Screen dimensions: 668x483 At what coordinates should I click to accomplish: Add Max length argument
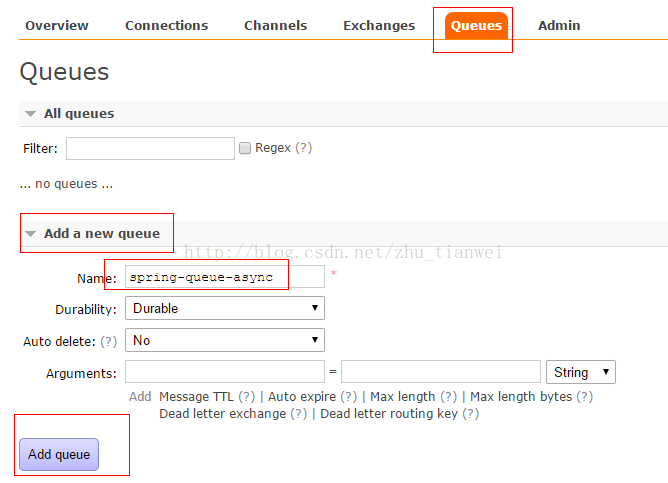coord(403,397)
